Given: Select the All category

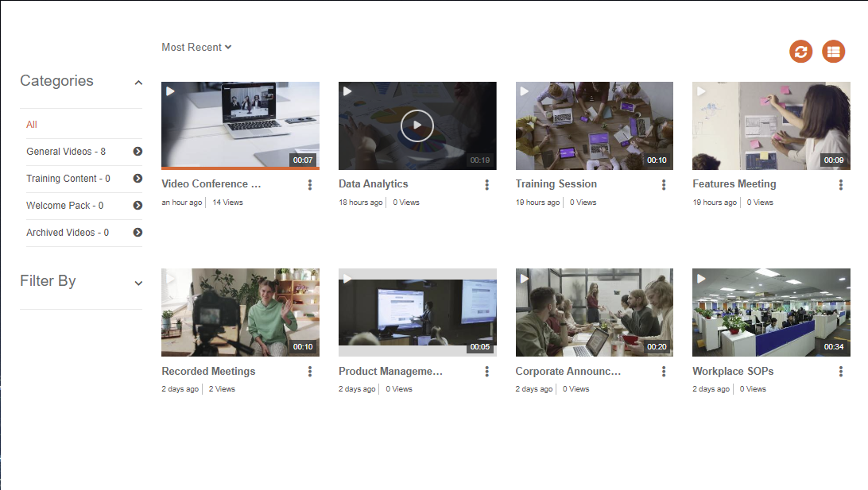Looking at the screenshot, I should click(32, 125).
